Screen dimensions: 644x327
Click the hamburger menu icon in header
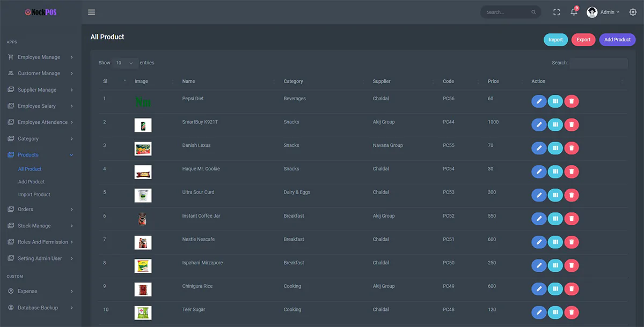(x=91, y=12)
